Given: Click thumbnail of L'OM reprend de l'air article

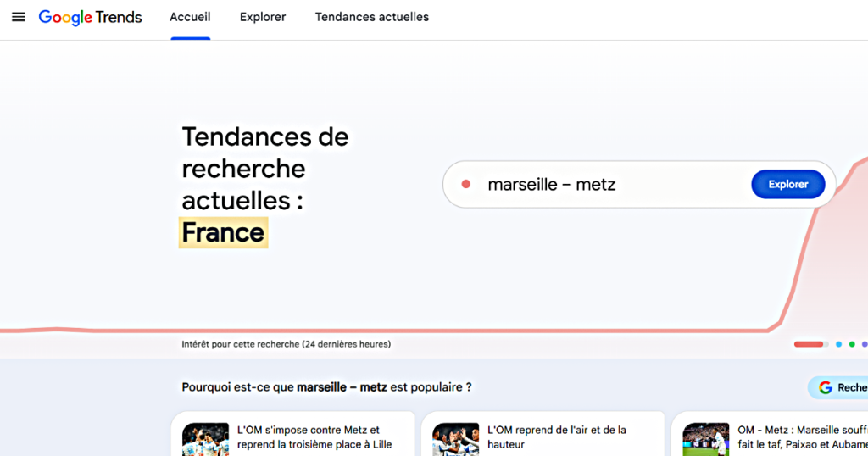Looking at the screenshot, I should pos(455,439).
